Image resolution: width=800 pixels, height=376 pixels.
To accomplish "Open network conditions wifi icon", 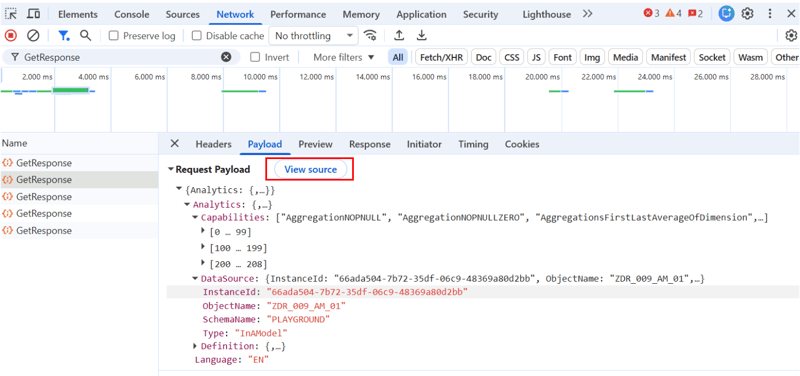I will point(370,35).
